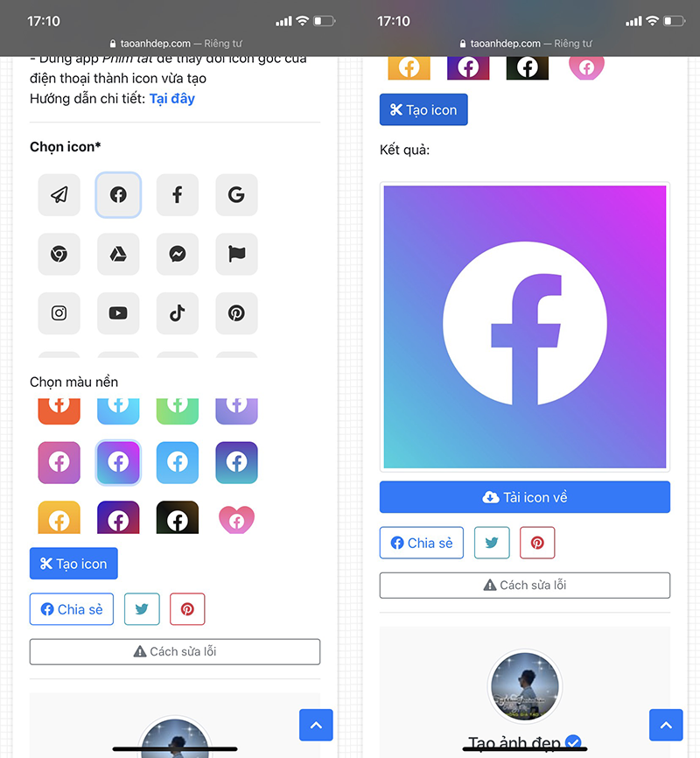Download with 'Tài icon về' button
700x758 pixels.
(x=524, y=497)
